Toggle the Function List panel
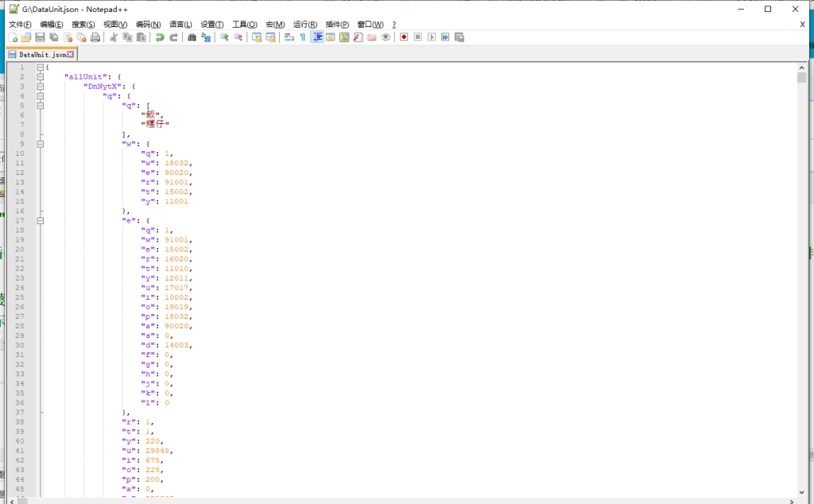 pos(359,37)
